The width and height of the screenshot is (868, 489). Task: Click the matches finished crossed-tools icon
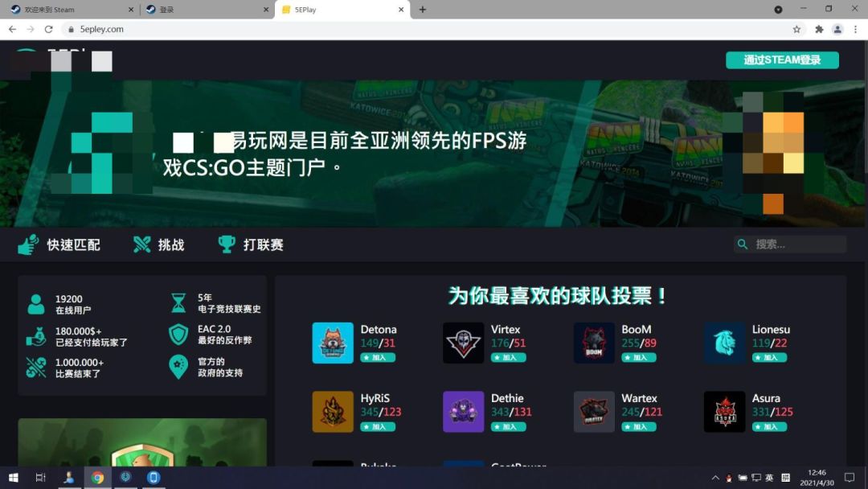(36, 368)
